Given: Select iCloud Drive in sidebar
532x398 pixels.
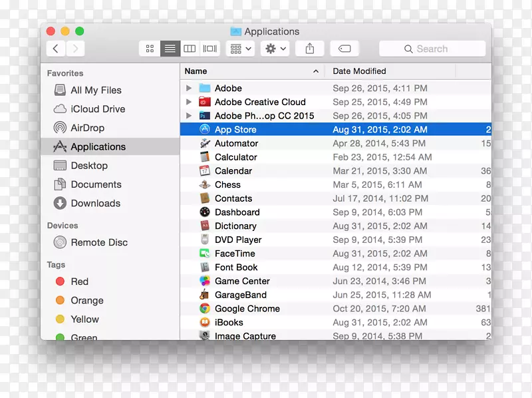Looking at the screenshot, I should click(x=97, y=109).
